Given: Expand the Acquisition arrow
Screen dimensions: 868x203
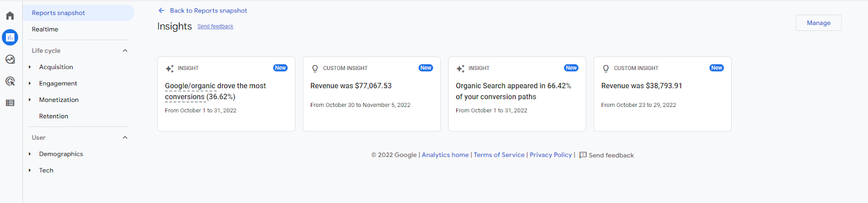Looking at the screenshot, I should (30, 67).
